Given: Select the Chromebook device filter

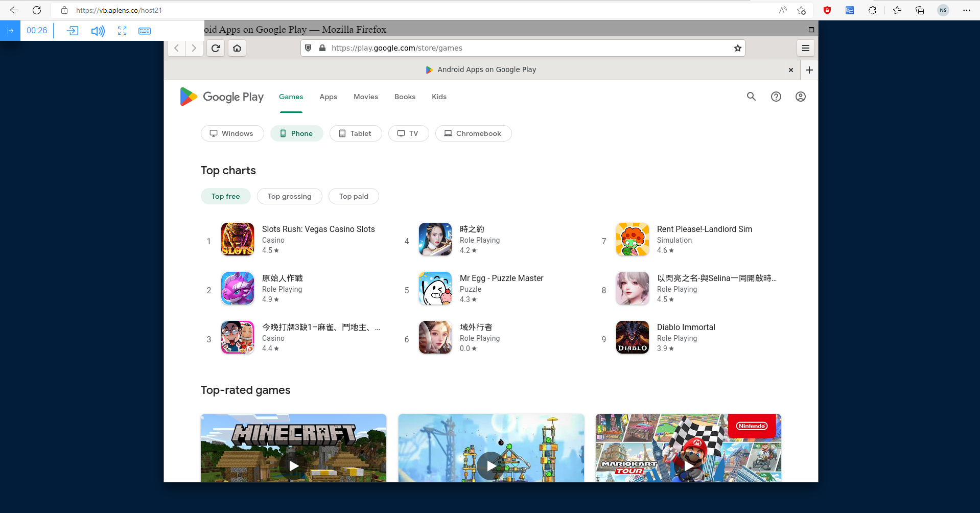Looking at the screenshot, I should tap(473, 133).
